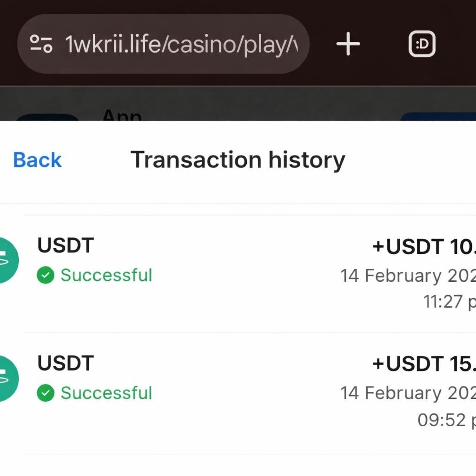Go Back from Transaction history
476x476 pixels.
(x=37, y=160)
